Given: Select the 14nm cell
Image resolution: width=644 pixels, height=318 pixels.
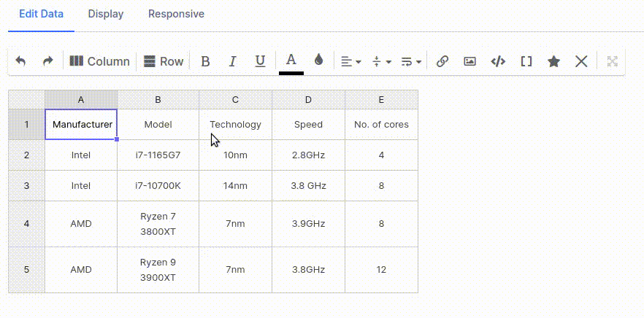Looking at the screenshot, I should pos(235,186).
